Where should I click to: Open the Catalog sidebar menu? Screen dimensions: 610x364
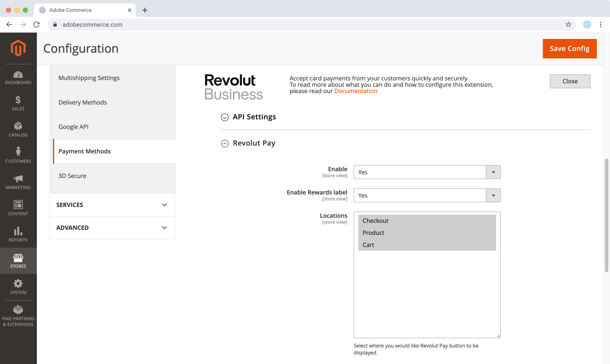click(18, 130)
